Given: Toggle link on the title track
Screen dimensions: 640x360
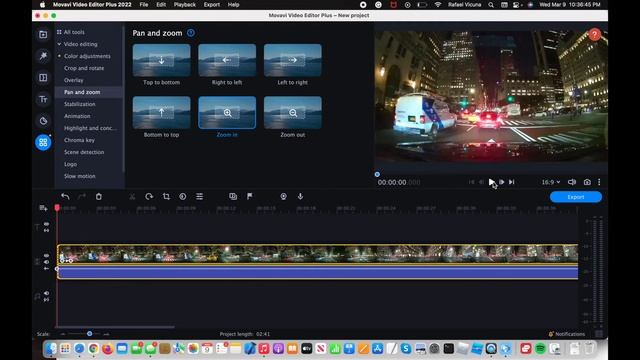Looking at the screenshot, I should 47,231.
